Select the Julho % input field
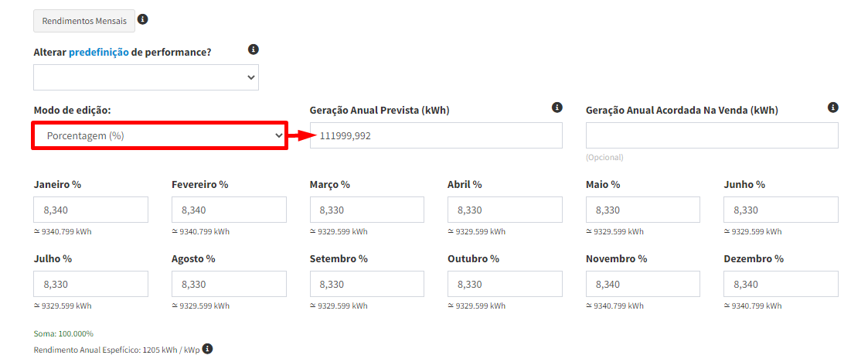The image size is (868, 362). 91,284
